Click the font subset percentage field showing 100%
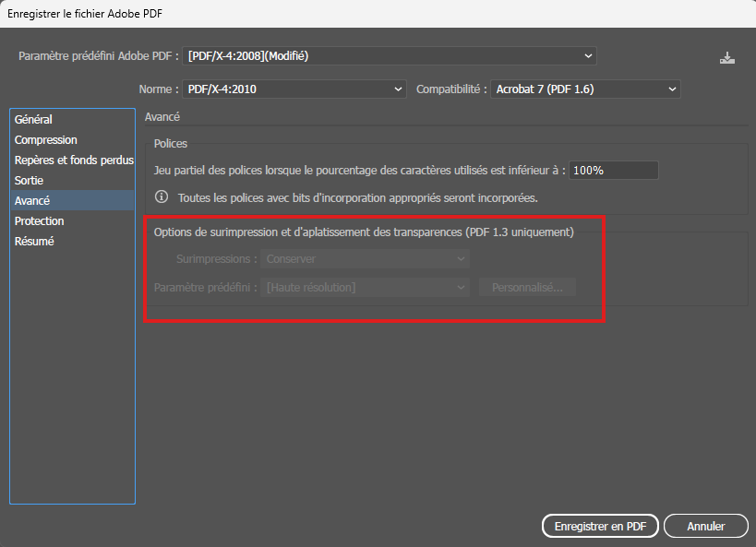 [613, 171]
